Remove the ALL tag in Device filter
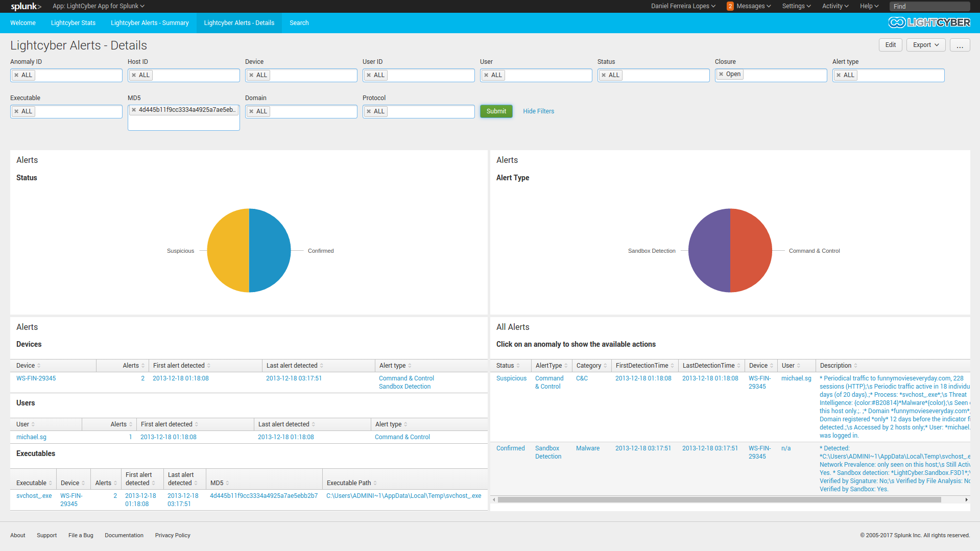The height and width of the screenshot is (551, 980). tap(252, 75)
